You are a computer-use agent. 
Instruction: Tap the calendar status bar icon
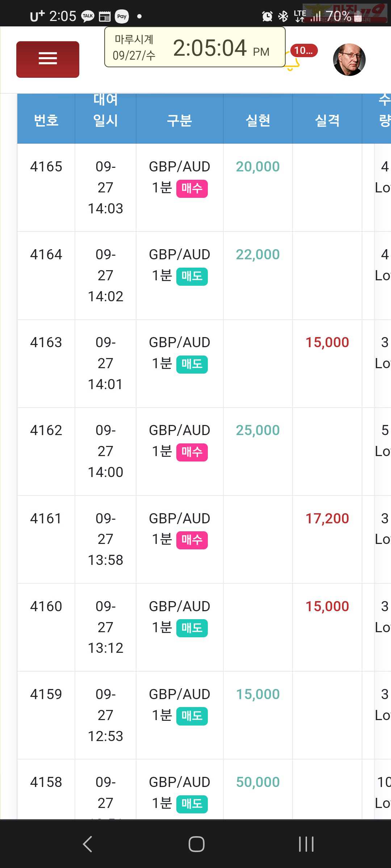pyautogui.click(x=105, y=16)
